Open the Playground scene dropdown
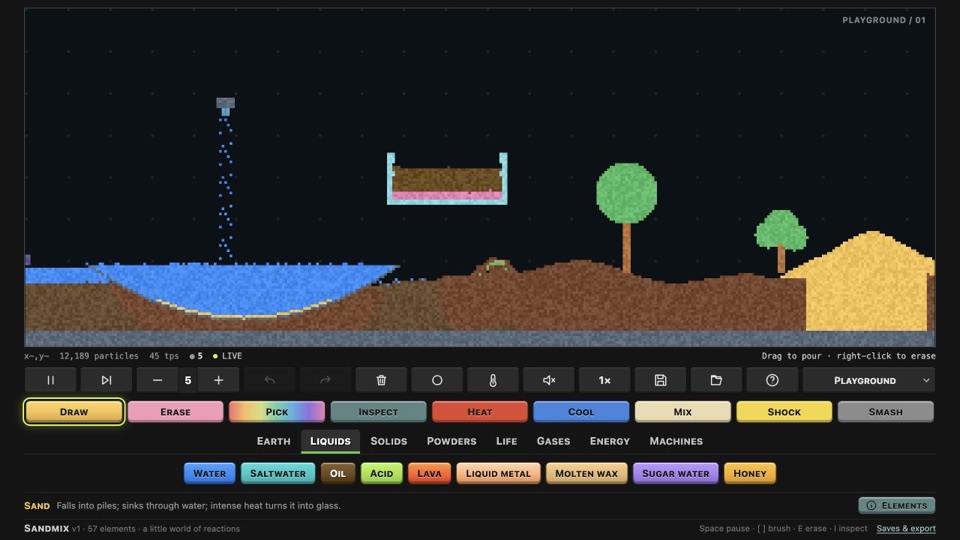This screenshot has height=540, width=960. (869, 380)
